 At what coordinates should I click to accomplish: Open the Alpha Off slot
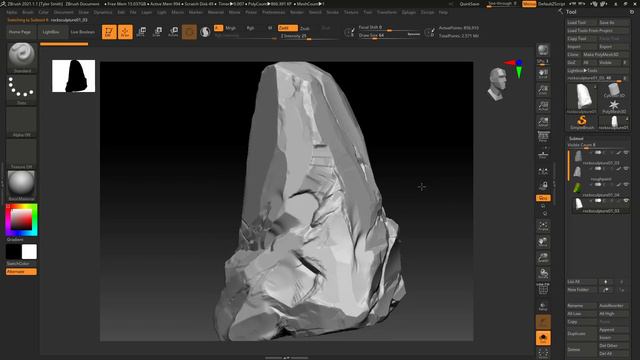tap(22, 122)
